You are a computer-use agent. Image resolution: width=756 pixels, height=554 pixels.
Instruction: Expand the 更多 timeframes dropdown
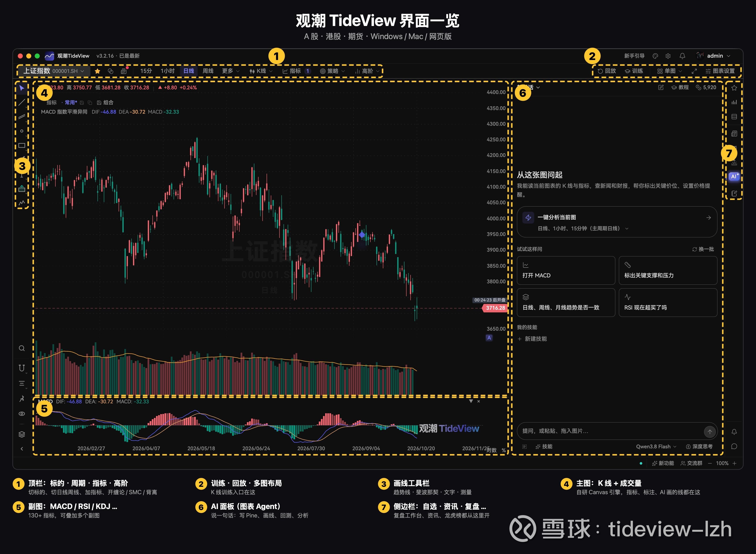[x=230, y=71]
